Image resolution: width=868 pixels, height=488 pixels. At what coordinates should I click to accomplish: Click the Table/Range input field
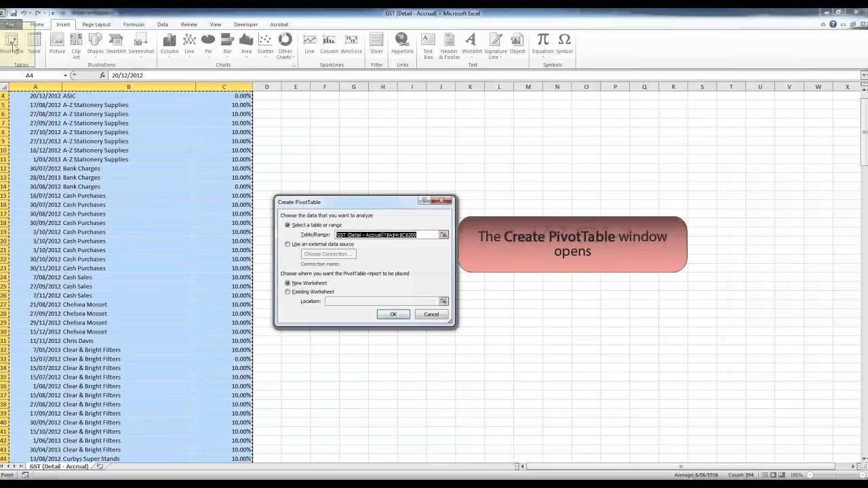click(x=387, y=235)
